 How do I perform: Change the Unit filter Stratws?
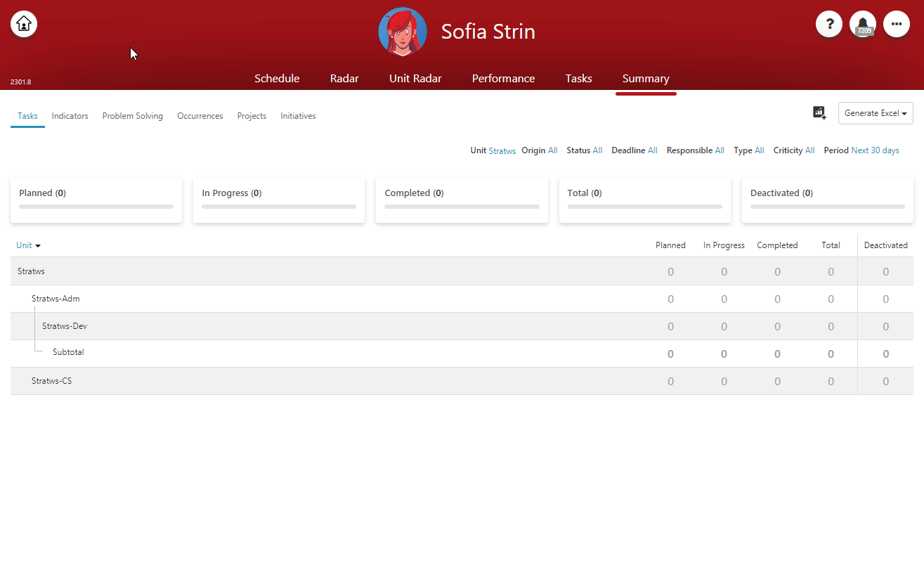502,150
